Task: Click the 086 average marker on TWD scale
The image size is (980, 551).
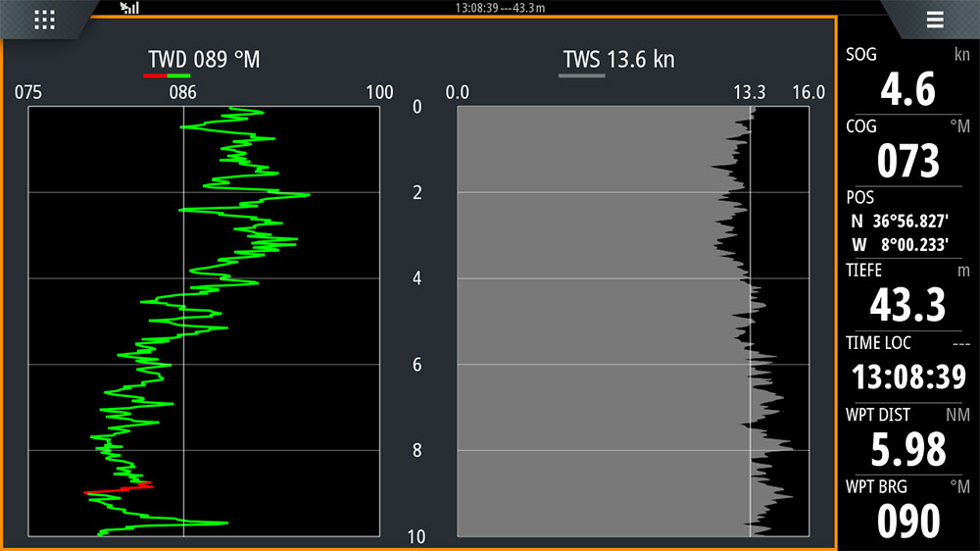Action: pyautogui.click(x=183, y=93)
